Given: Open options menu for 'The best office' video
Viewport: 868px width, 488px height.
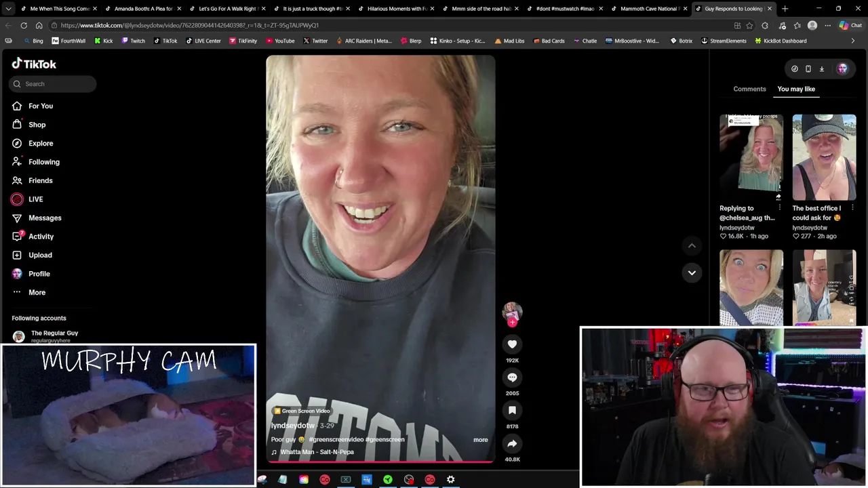Looking at the screenshot, I should click(852, 207).
